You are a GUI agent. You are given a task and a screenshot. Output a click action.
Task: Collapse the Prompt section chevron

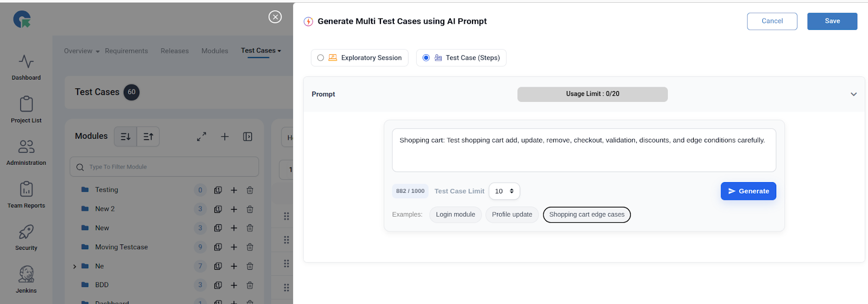[853, 94]
